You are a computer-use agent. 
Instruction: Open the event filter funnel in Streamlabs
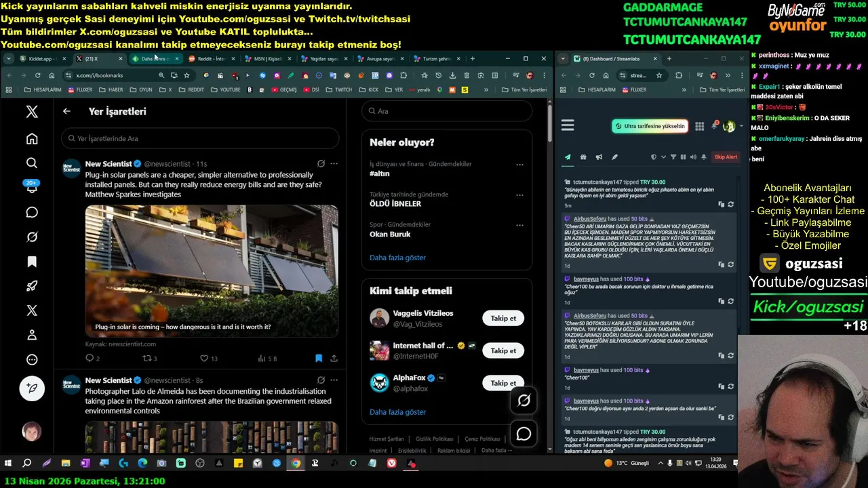(673, 157)
